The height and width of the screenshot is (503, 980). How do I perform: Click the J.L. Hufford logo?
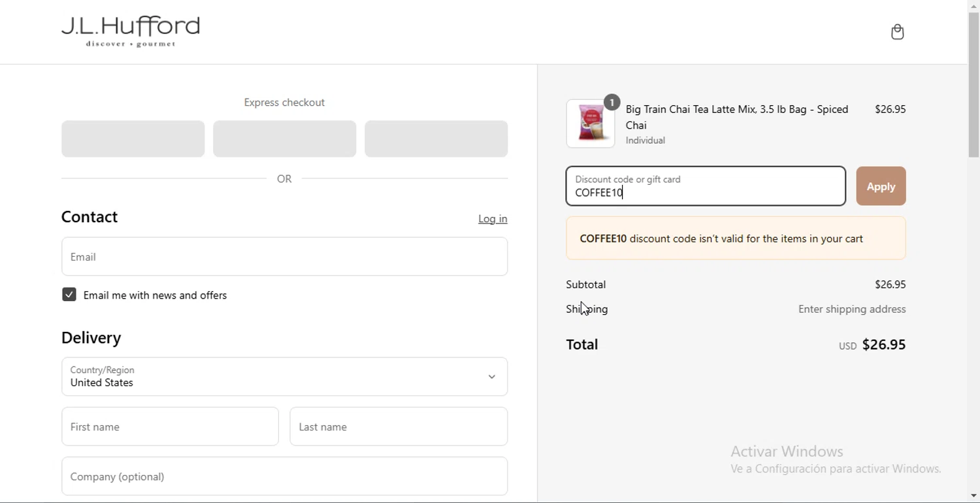tap(131, 32)
